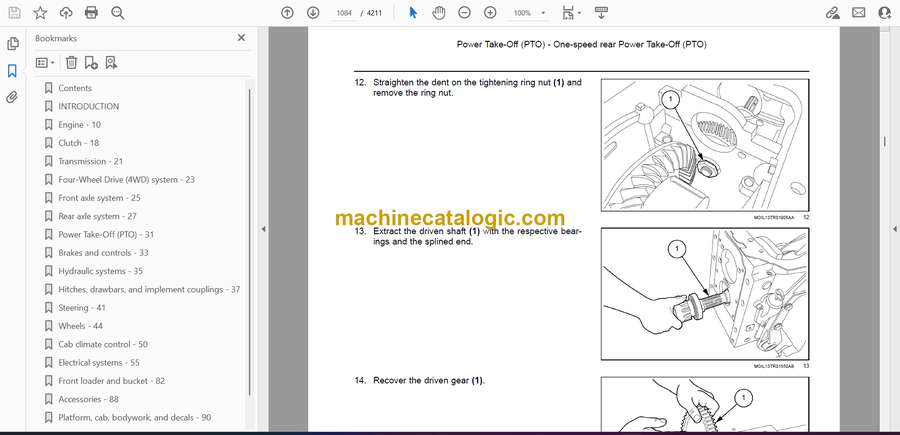Find current bookmark icon
This screenshot has height=435, width=900.
coord(111,63)
